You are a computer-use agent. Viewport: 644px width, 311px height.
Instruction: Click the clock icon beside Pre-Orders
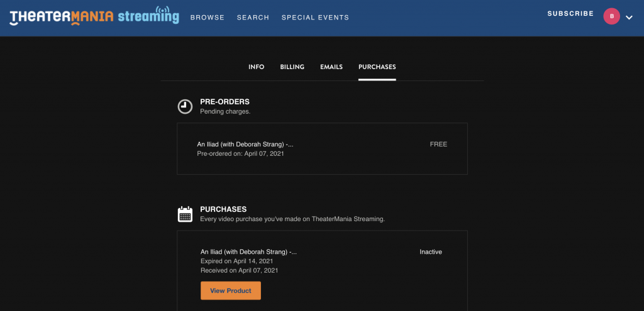point(185,106)
